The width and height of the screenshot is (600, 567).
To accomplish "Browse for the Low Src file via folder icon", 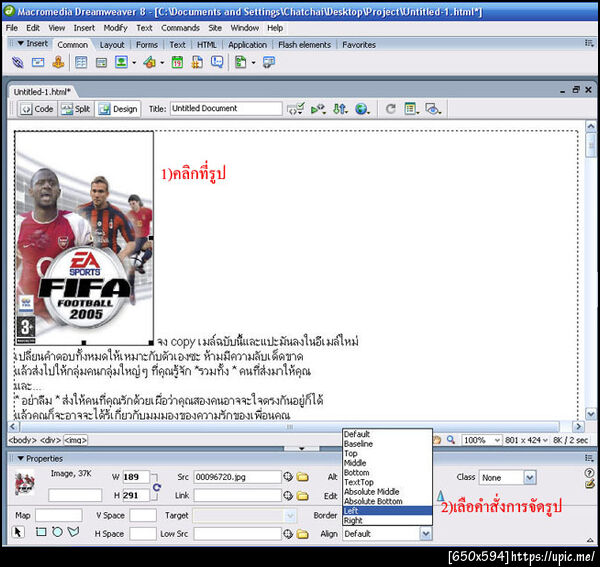I will [x=302, y=534].
